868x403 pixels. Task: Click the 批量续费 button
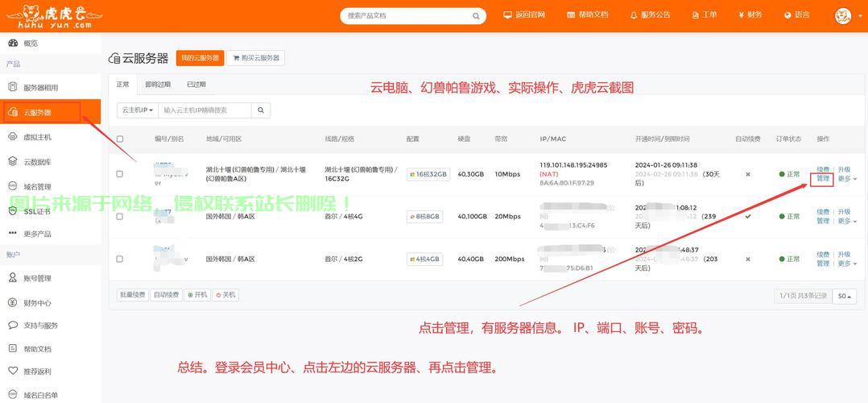click(133, 295)
